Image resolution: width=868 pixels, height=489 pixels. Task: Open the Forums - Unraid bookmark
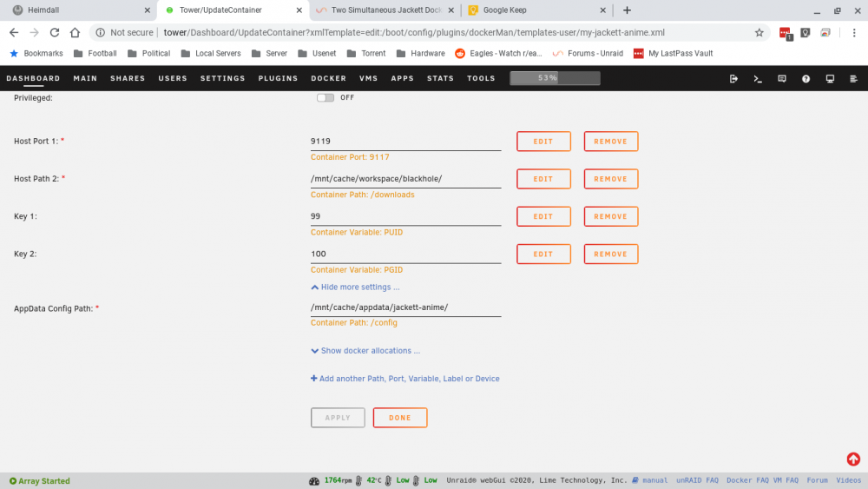coord(588,53)
